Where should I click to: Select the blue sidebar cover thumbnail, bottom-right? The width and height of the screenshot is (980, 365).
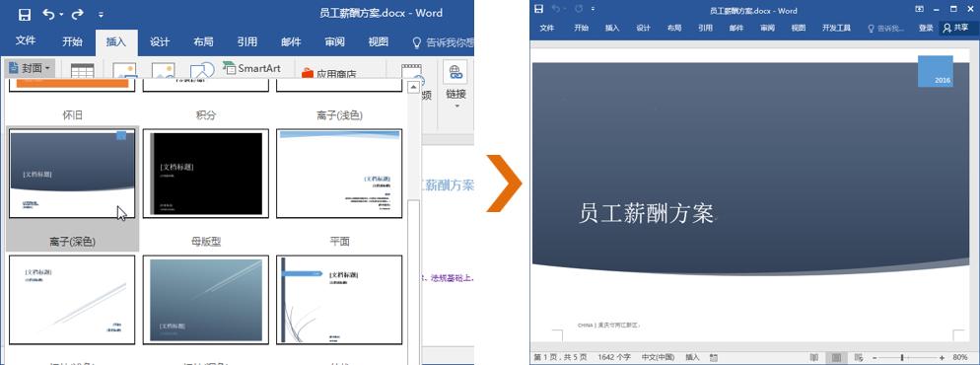point(339,299)
